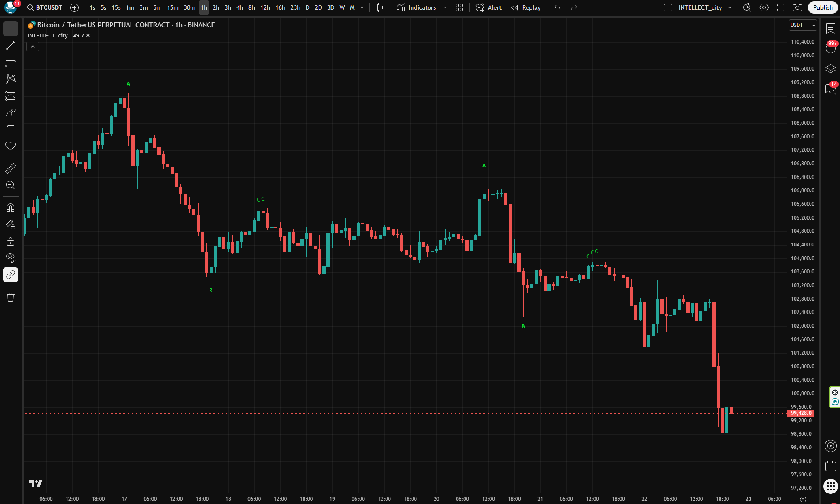Select the D daily timeframe
Viewport: 840px width, 504px height.
click(307, 7)
